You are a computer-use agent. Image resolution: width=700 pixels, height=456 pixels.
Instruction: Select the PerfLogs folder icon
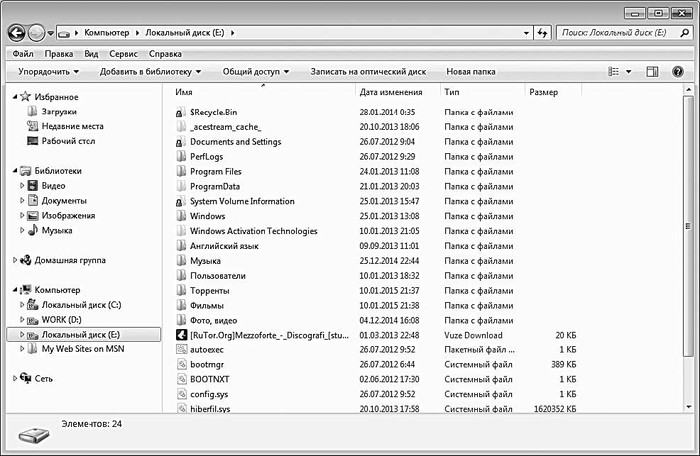(x=181, y=157)
